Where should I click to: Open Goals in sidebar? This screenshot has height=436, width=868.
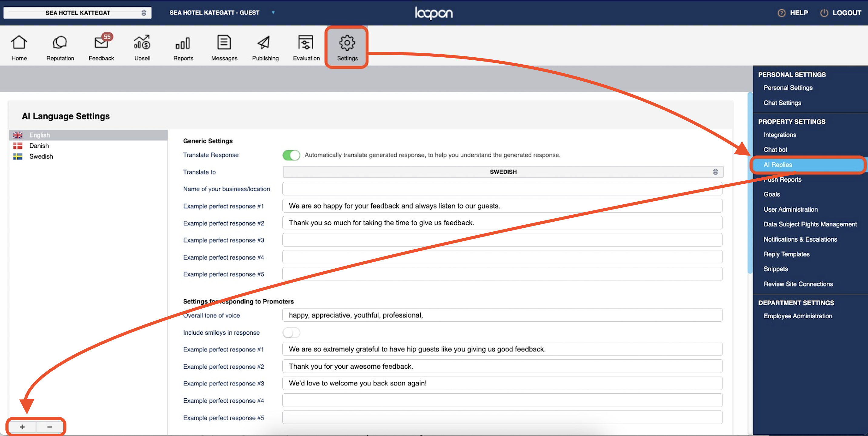772,195
